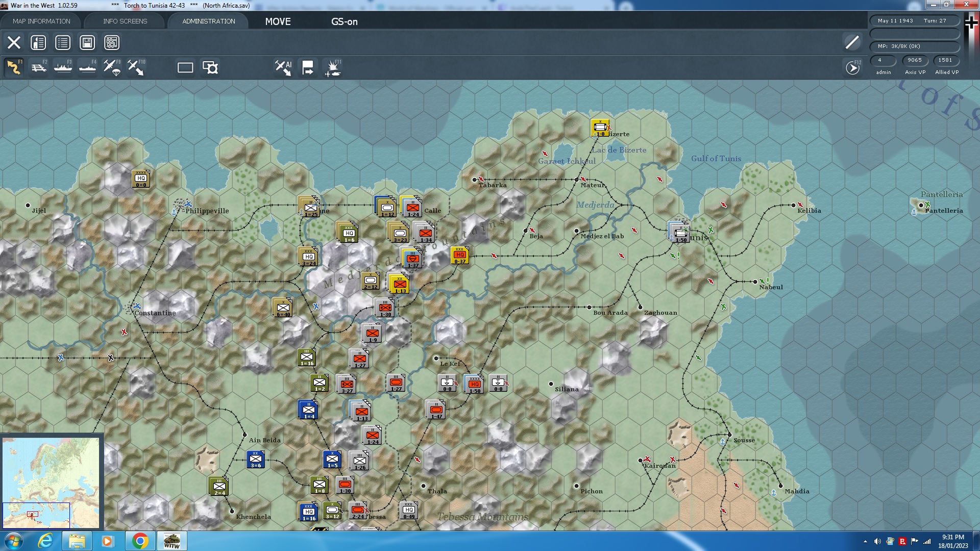Click the flag with arrow icon
980x551 pixels.
pos(308,67)
